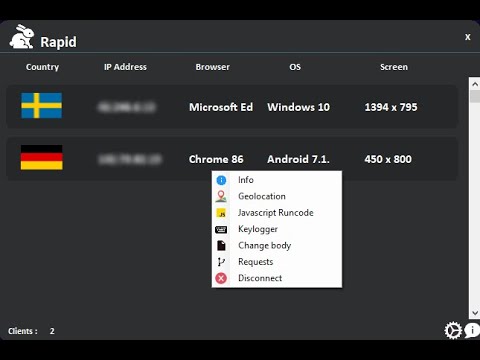Image resolution: width=480 pixels, height=360 pixels.
Task: Click the IP Address column header
Action: click(125, 67)
